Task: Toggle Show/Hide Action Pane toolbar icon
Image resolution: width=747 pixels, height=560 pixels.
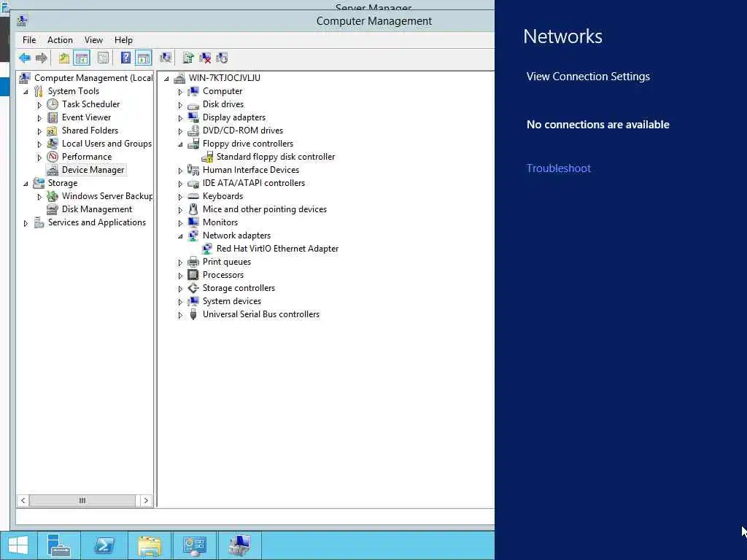Action: click(144, 58)
